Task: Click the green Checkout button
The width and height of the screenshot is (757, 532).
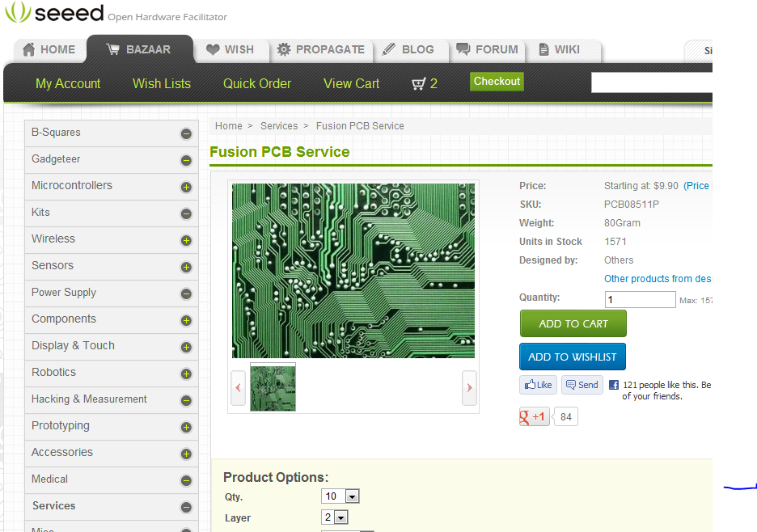Action: [x=497, y=81]
